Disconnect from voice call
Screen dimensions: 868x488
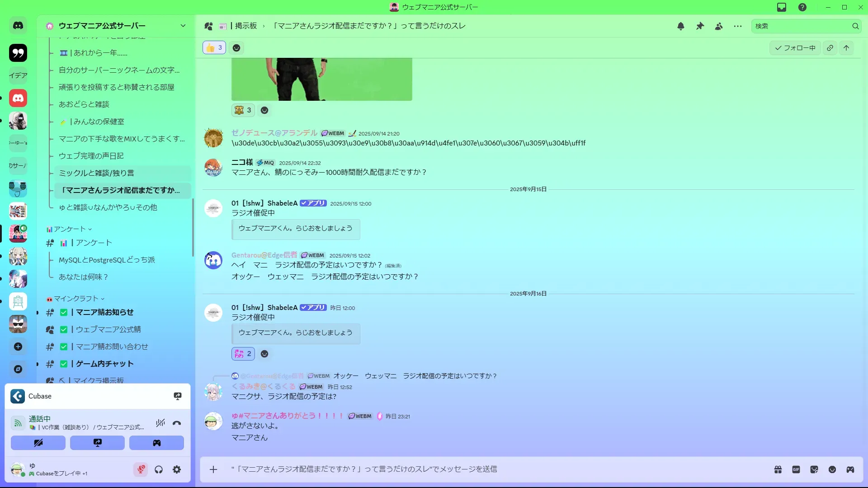click(x=177, y=423)
